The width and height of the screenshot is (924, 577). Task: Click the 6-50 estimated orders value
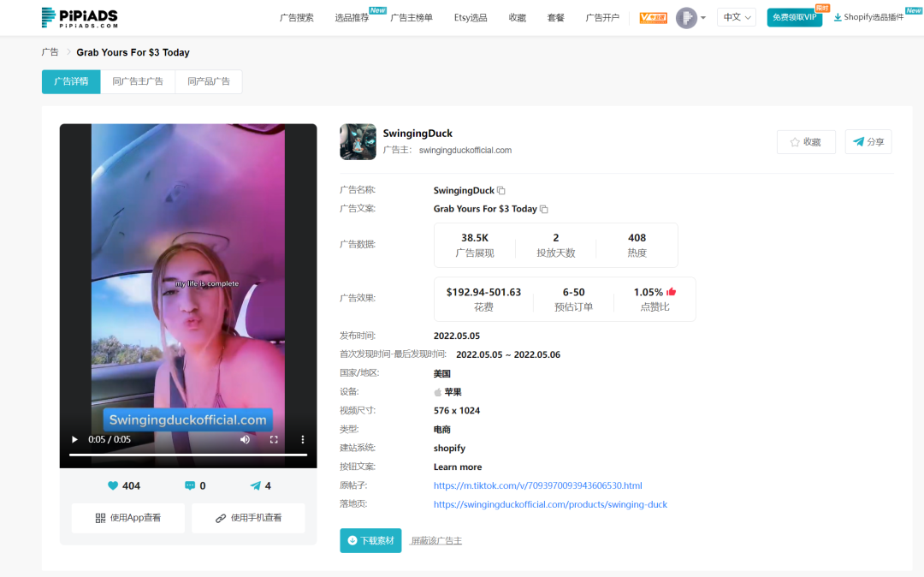click(573, 292)
